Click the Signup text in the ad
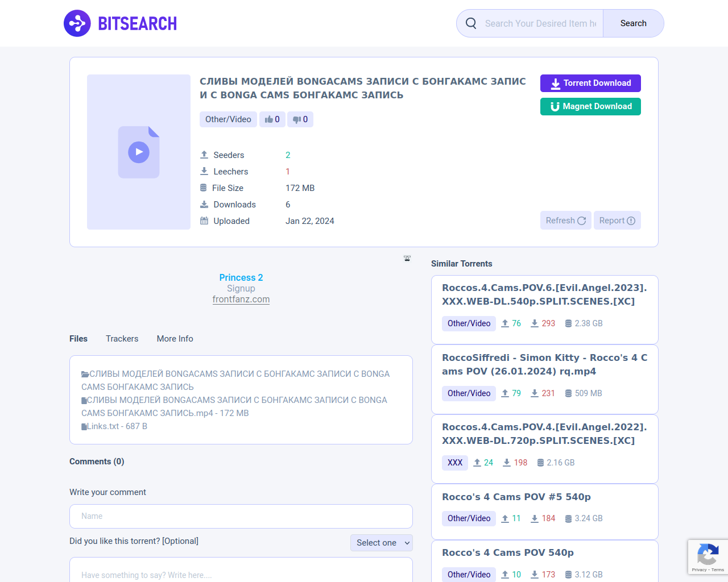 [241, 289]
